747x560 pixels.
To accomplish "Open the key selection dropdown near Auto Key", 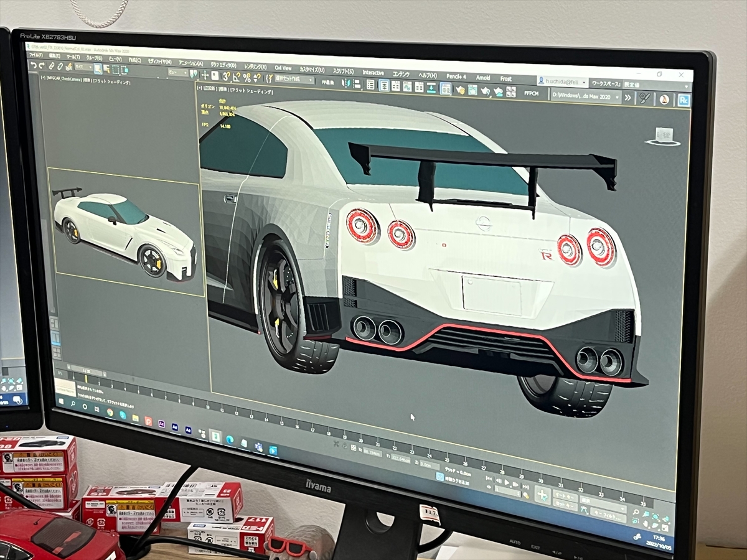I will (x=603, y=503).
